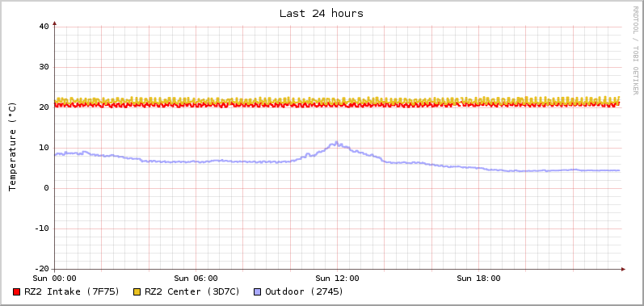This screenshot has width=644, height=306.
Task: Click the -20 value on y-axis
Action: (41, 269)
